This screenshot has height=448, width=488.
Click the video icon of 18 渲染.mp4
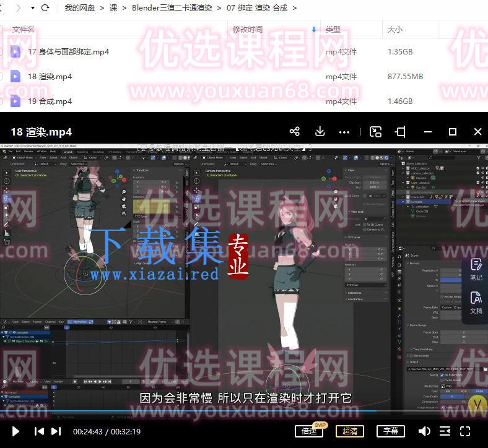pos(15,77)
